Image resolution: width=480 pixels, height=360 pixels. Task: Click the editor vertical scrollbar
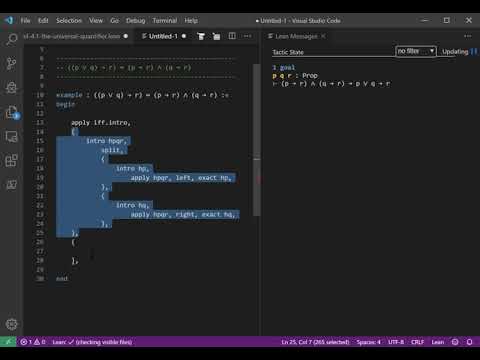point(257,140)
